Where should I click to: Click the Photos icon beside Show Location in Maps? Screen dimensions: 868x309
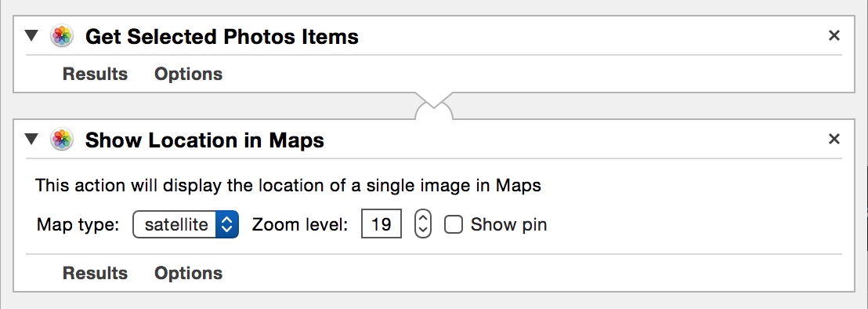tap(62, 140)
